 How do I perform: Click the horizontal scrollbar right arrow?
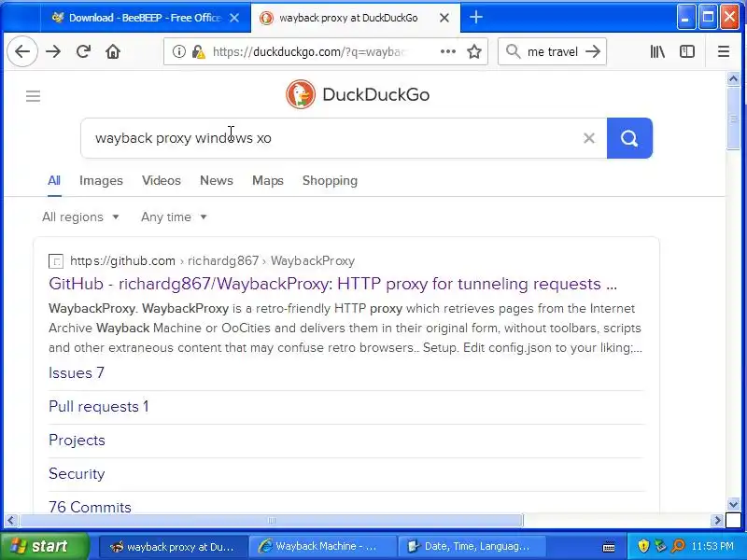717,521
